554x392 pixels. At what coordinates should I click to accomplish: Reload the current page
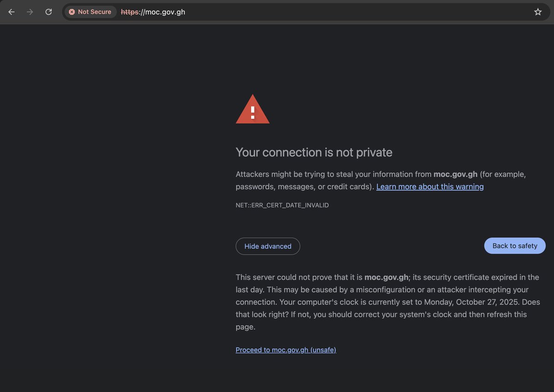click(x=48, y=12)
